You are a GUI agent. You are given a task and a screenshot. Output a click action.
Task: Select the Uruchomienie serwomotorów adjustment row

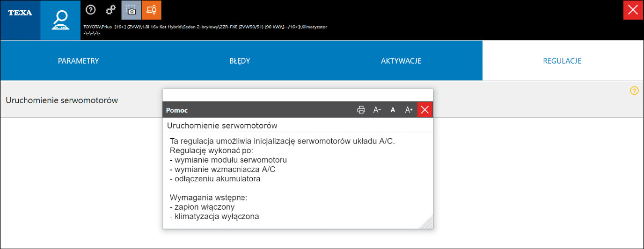[62, 100]
